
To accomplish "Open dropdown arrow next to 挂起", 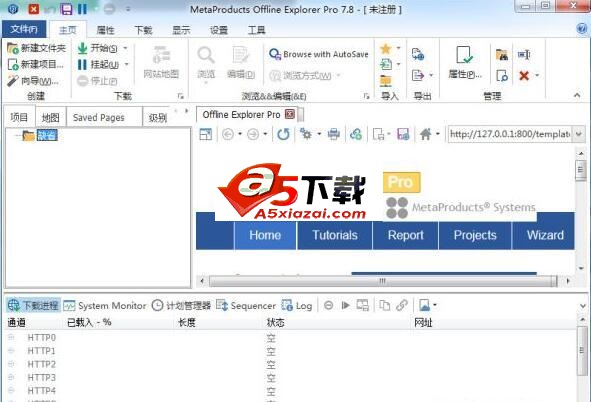I will click(x=127, y=64).
